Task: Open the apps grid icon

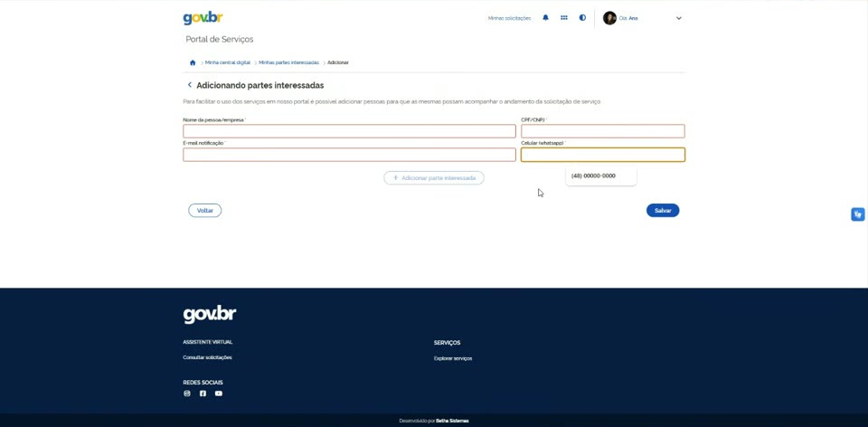Action: click(564, 18)
